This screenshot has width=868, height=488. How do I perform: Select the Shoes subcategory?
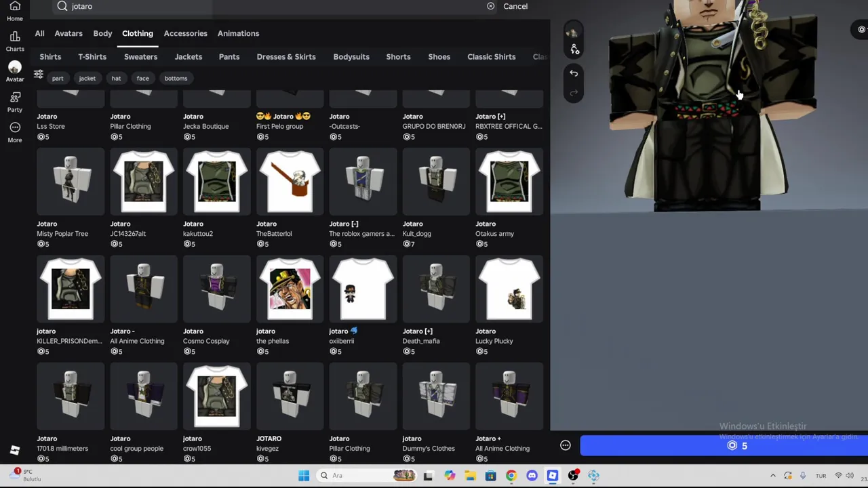coord(439,57)
